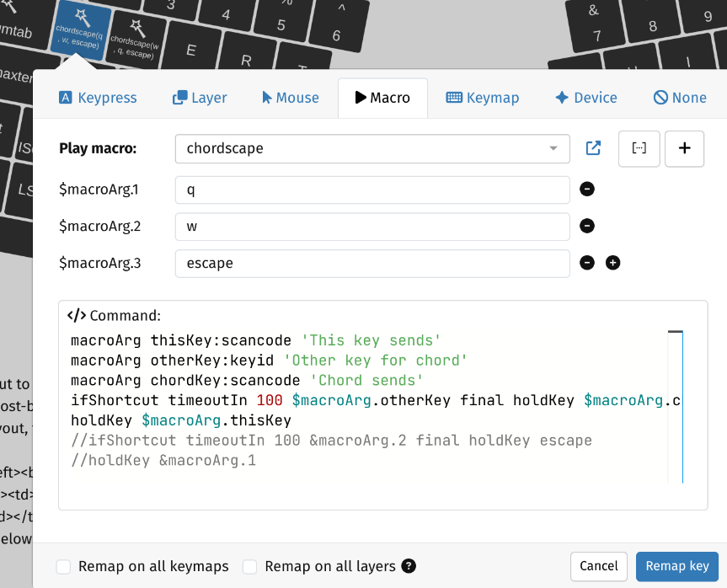
Task: Remove $macroArg.2 with its minus icon
Action: click(588, 226)
